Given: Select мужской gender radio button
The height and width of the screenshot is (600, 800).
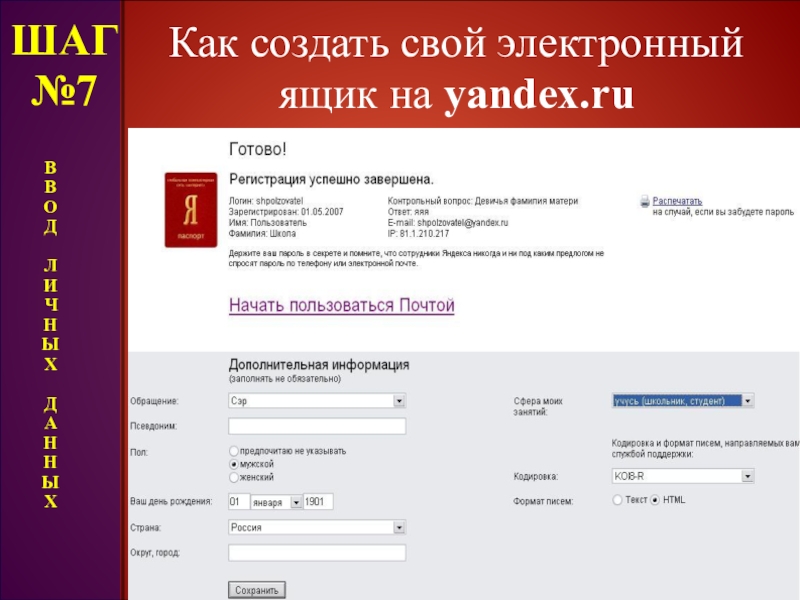Looking at the screenshot, I should coord(234,464).
